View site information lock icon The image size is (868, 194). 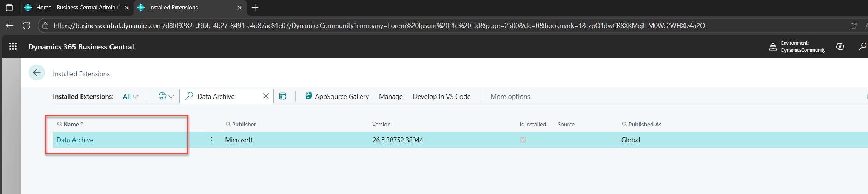pos(45,26)
